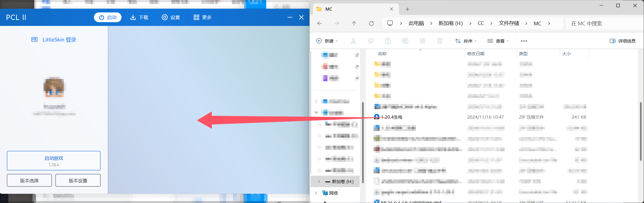644x203 pixels.
Task: Open the 设置 settings tab in PCL
Action: [x=171, y=18]
